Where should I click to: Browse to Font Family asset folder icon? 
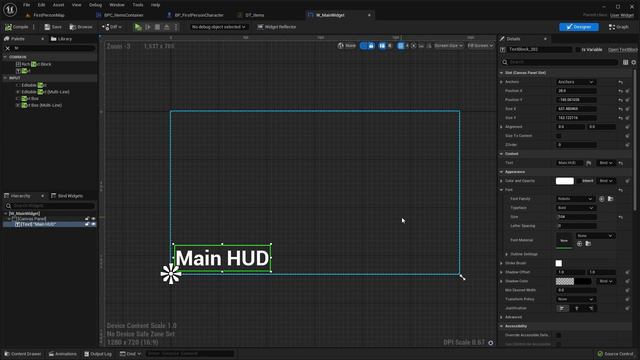[x=610, y=199]
